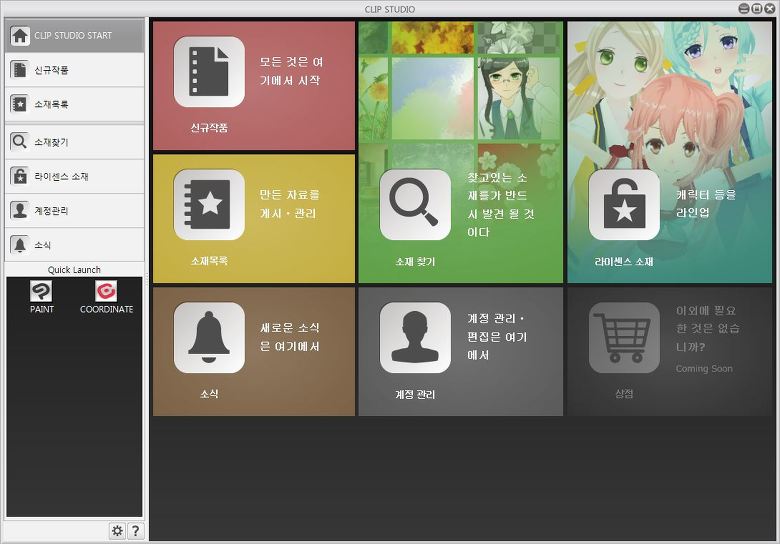Image resolution: width=780 pixels, height=544 pixels.
Task: Click the help question mark button
Action: 135,531
